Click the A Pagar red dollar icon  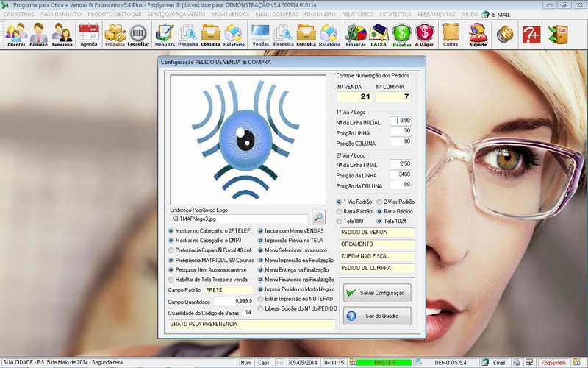(425, 34)
